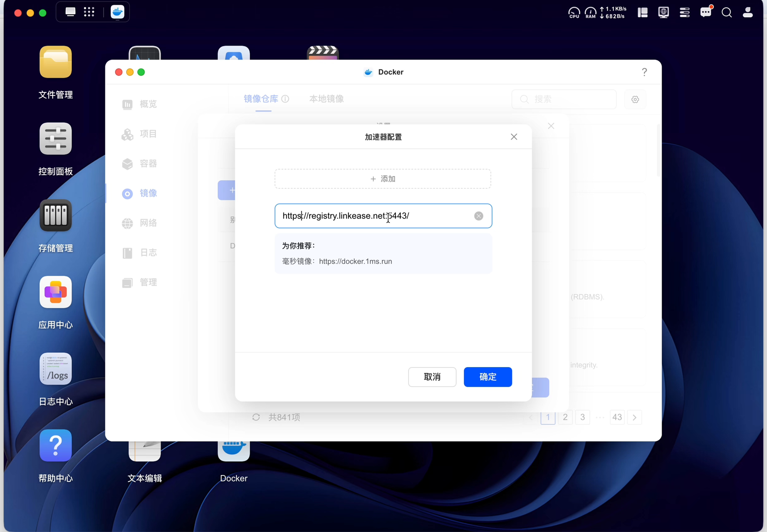The width and height of the screenshot is (767, 532).
Task: Open the user account menu icon
Action: 748,12
